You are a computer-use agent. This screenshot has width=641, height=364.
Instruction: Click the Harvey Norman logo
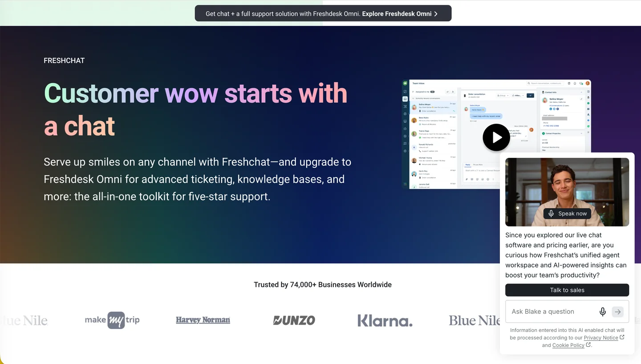click(x=203, y=320)
